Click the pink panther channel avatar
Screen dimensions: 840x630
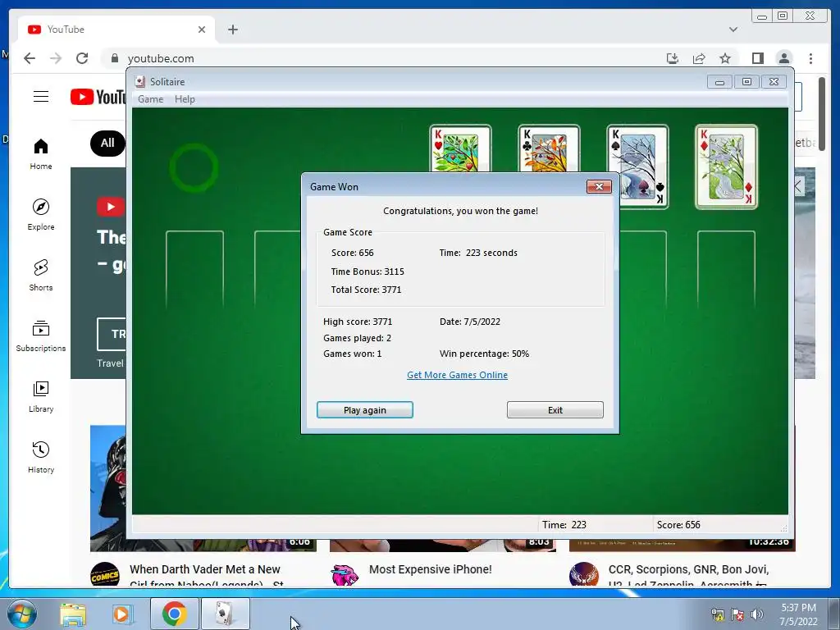point(345,574)
